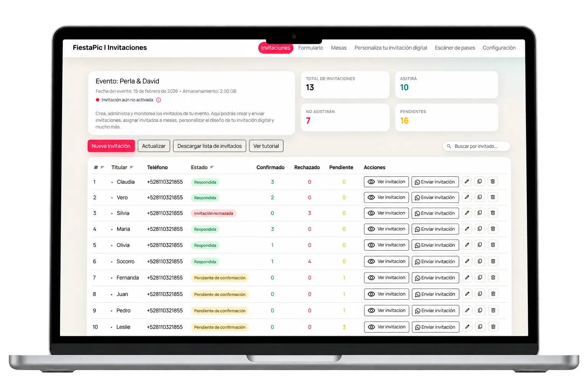Sort rows using the # column sort icon
This screenshot has width=588, height=392.
(102, 167)
